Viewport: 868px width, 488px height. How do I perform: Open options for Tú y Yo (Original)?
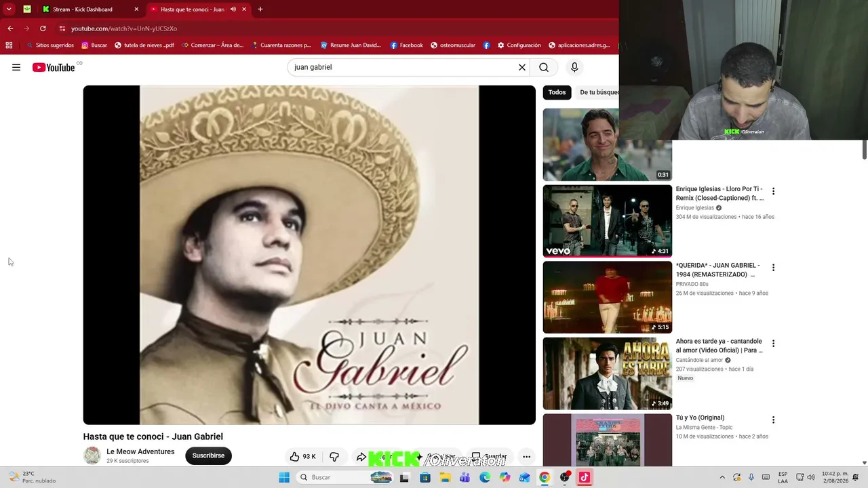coord(773,420)
